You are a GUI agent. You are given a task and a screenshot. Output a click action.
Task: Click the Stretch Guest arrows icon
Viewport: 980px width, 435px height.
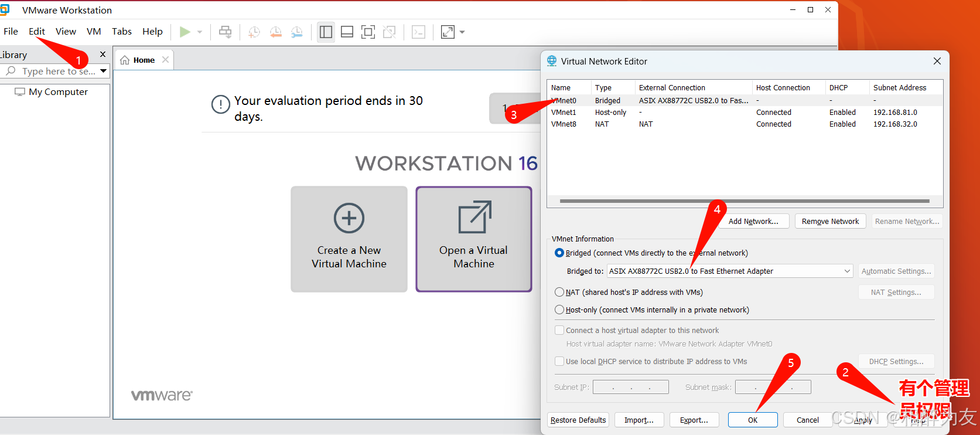448,32
